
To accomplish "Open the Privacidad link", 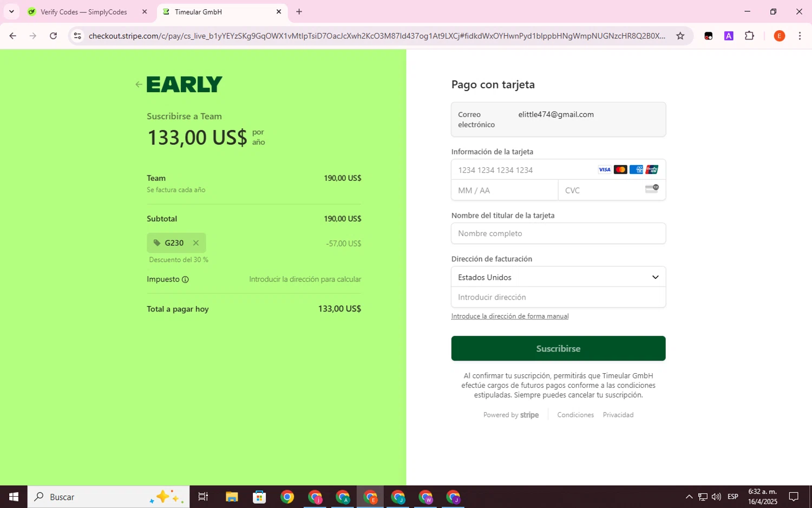I will pos(618,415).
